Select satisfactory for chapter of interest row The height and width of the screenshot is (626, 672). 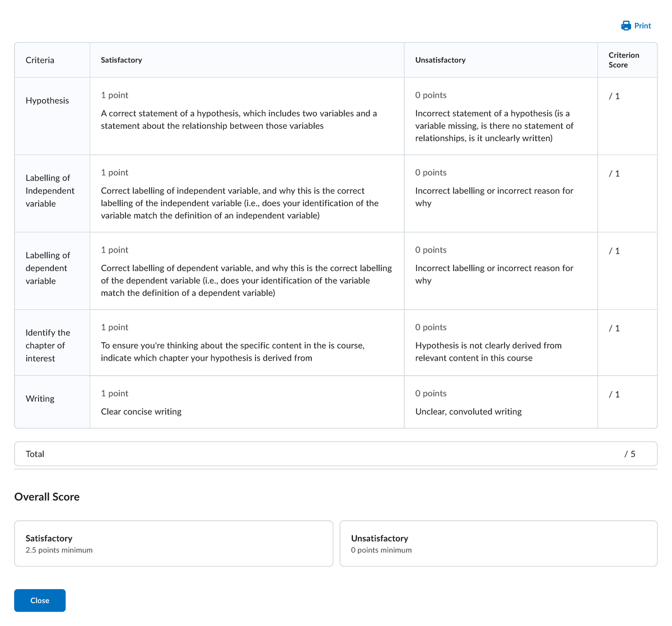[x=246, y=342]
